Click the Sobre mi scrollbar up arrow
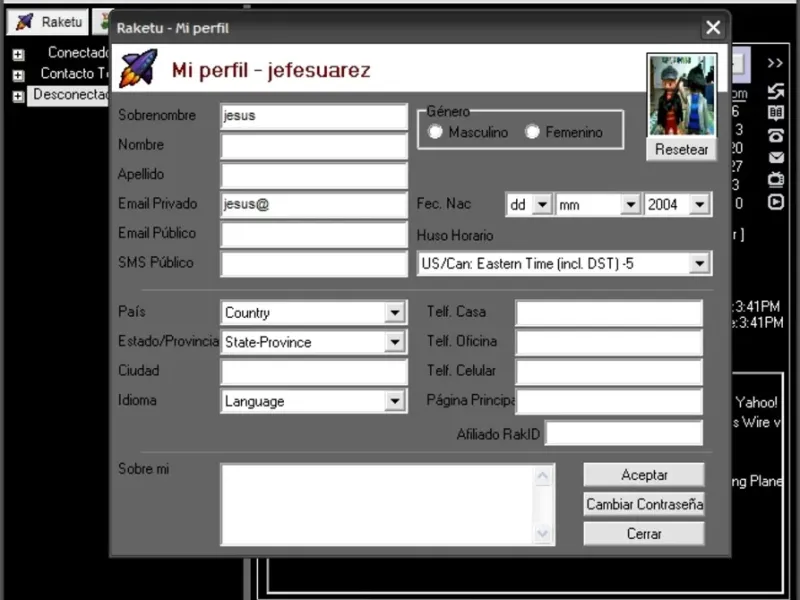The height and width of the screenshot is (600, 800). (x=542, y=476)
